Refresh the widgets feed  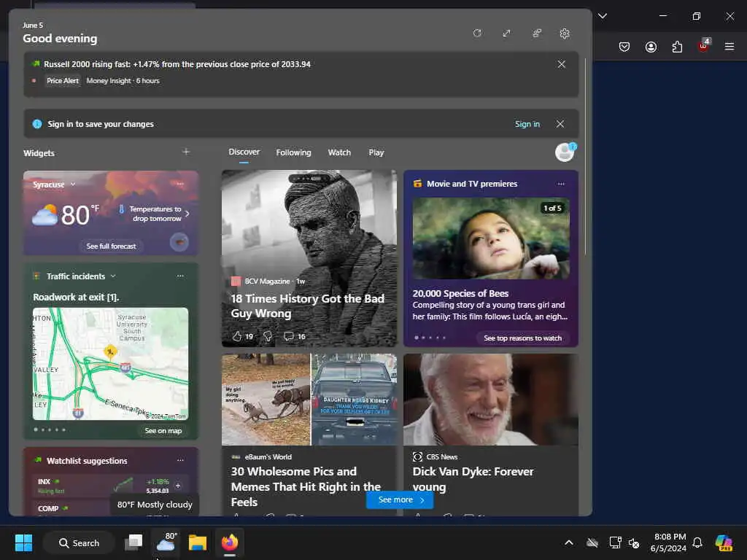point(477,33)
